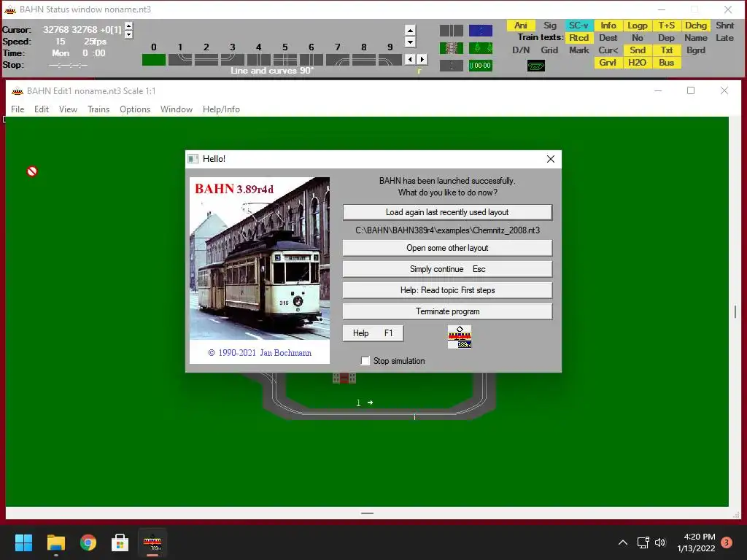The image size is (747, 560).
Task: Toggle the H2O water option
Action: click(x=637, y=63)
